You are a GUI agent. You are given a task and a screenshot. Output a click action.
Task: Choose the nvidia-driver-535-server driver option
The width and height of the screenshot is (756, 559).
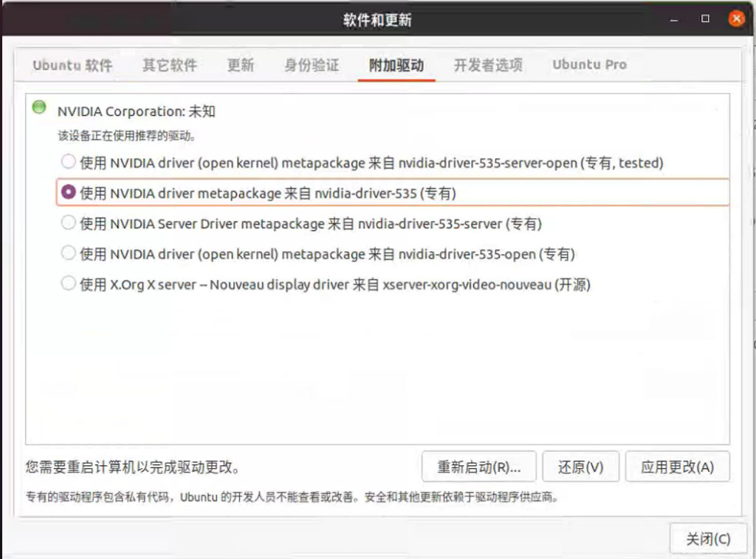(68, 224)
